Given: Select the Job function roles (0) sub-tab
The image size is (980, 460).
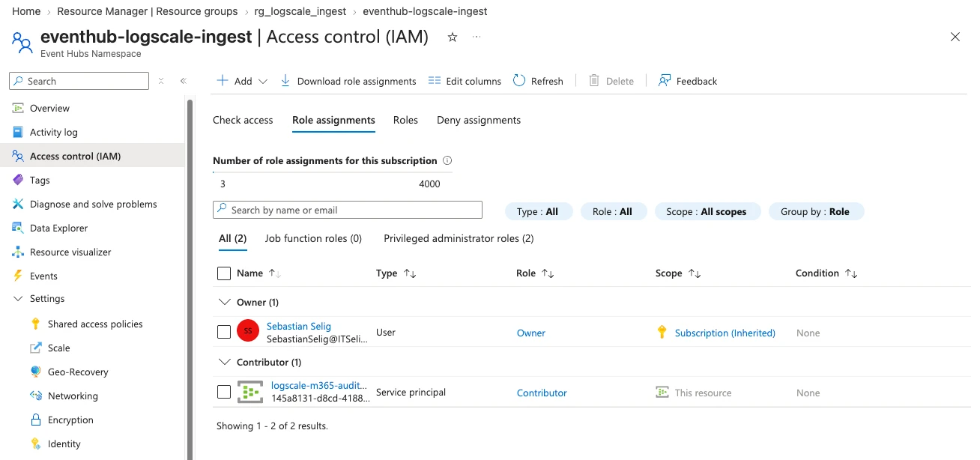Looking at the screenshot, I should (313, 238).
